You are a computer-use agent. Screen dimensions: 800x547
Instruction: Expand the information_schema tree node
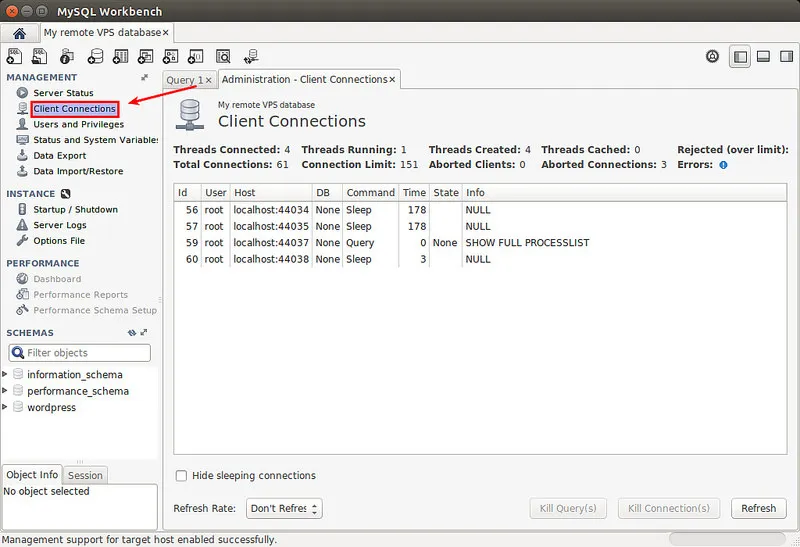6,375
